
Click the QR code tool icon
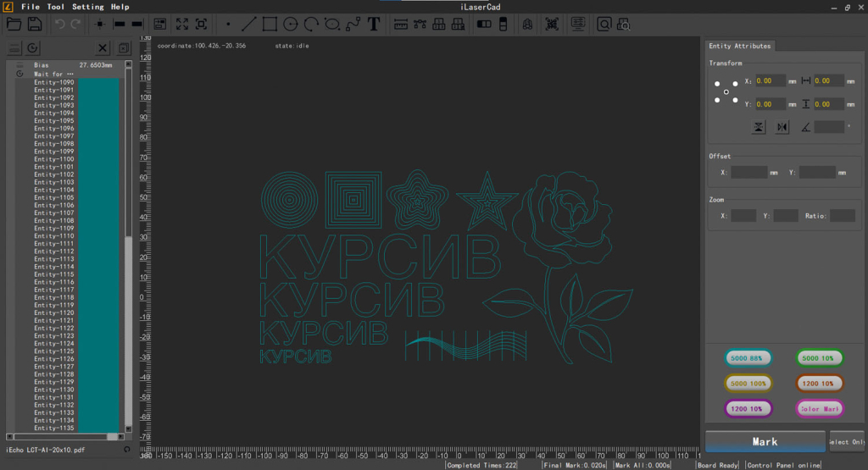click(552, 25)
